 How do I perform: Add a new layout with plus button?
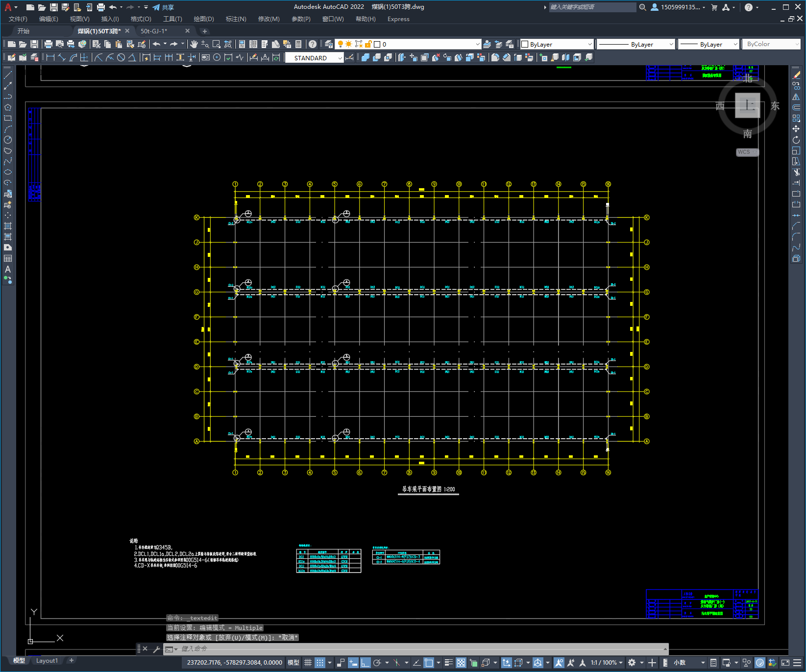(x=71, y=661)
